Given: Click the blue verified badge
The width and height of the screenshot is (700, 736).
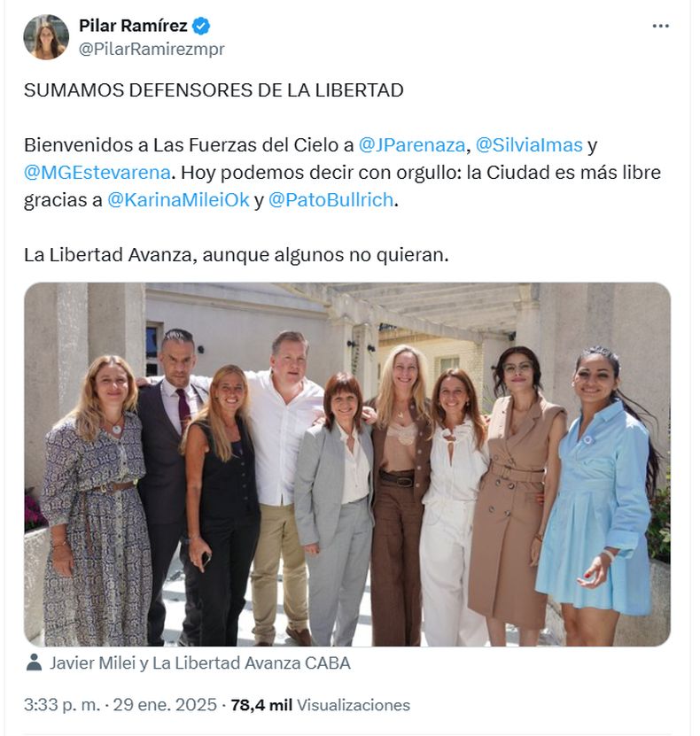Looking at the screenshot, I should point(201,26).
